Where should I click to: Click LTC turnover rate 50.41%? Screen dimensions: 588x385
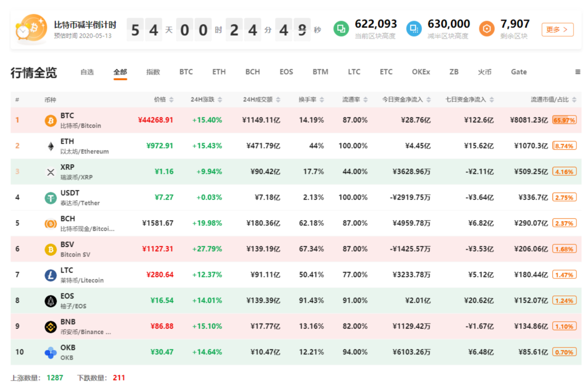[311, 275]
